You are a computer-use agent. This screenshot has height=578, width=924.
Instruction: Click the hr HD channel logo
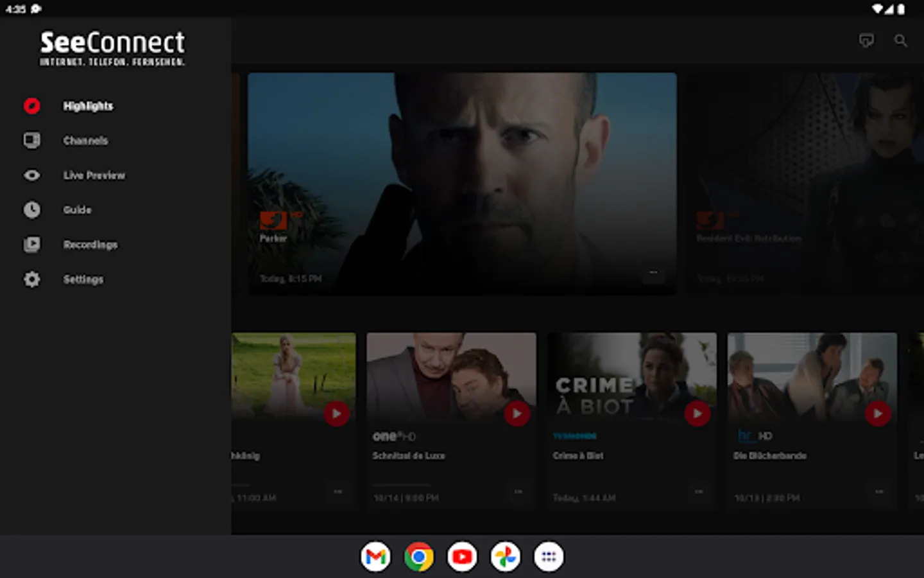click(x=755, y=436)
